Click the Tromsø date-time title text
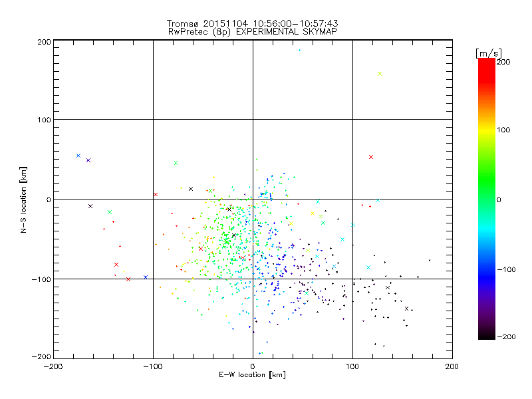This screenshot has height=399, width=532. 253,23
